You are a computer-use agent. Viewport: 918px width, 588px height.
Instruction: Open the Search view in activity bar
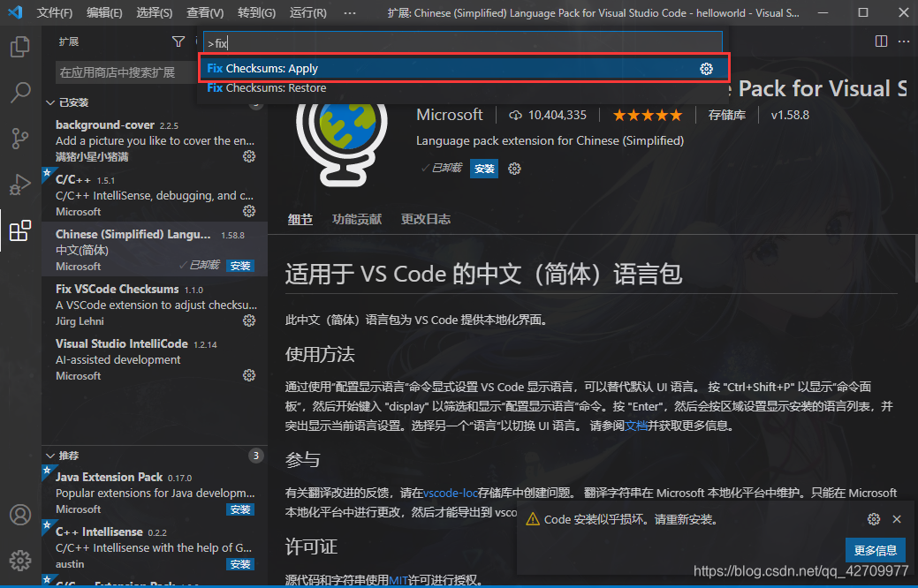pos(20,93)
